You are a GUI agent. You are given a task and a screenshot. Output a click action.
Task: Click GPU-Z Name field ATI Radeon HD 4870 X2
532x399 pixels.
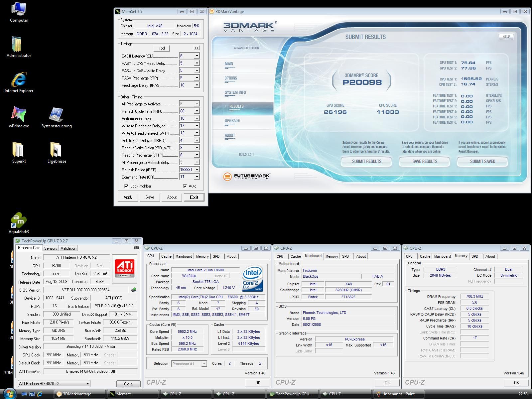[x=76, y=257]
